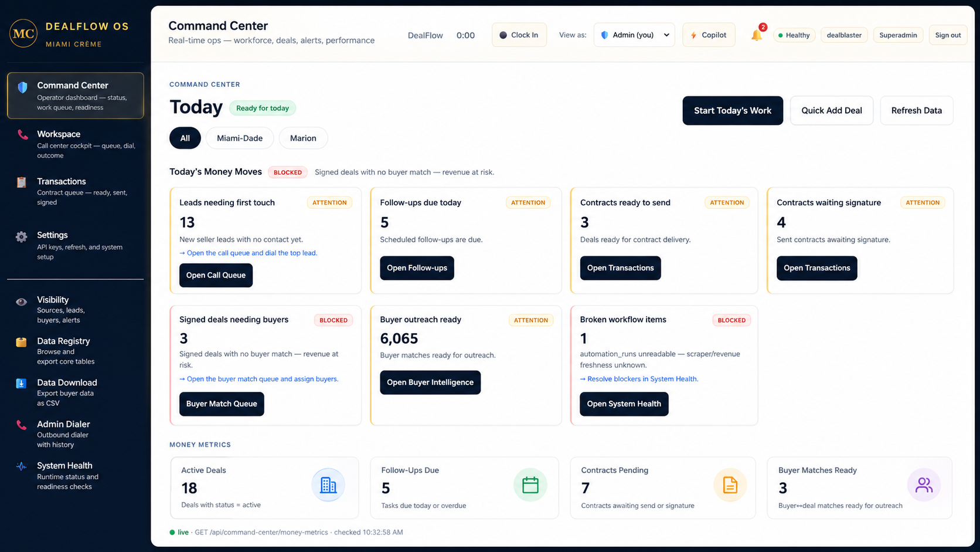Click the Buyer outreach ready count 6,065
Screen dimensions: 980x552
[x=399, y=338]
